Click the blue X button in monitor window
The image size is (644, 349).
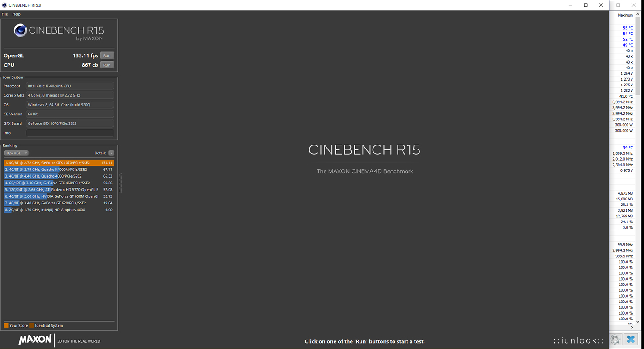(x=631, y=340)
